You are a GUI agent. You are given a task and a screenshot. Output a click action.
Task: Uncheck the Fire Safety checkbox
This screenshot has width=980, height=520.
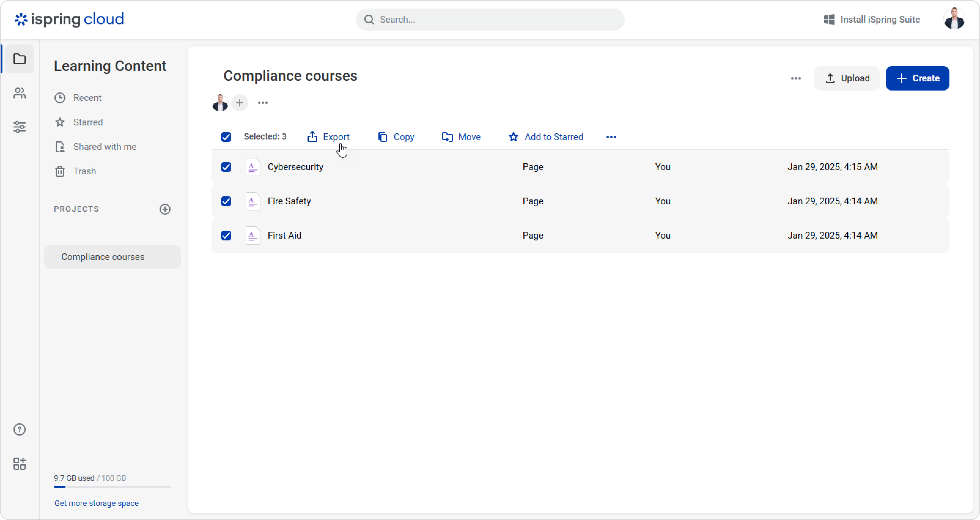(226, 201)
